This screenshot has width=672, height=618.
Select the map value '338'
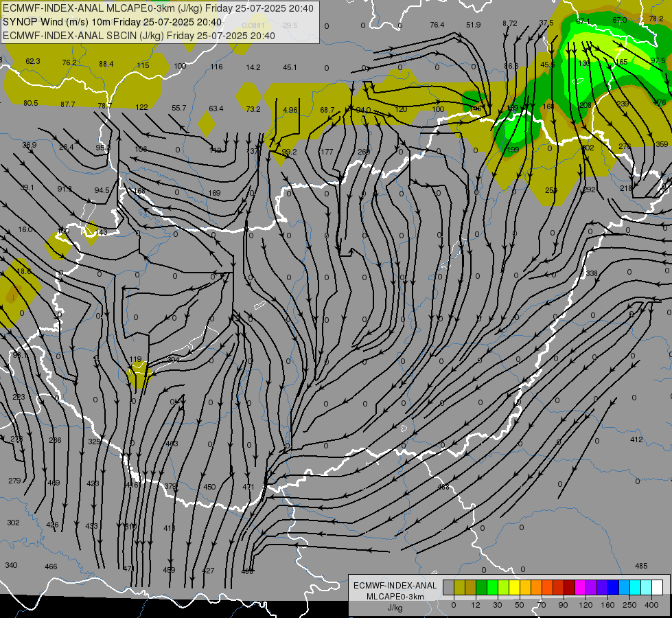tap(592, 273)
